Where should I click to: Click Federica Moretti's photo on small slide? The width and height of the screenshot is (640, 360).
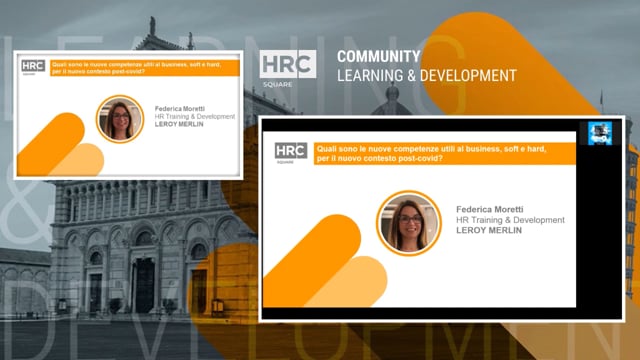point(120,119)
